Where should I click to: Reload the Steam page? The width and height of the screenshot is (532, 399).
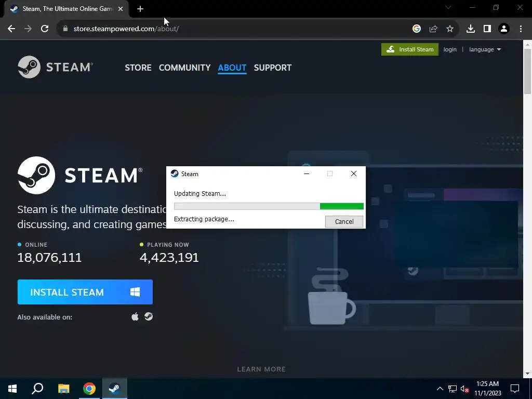pyautogui.click(x=45, y=29)
